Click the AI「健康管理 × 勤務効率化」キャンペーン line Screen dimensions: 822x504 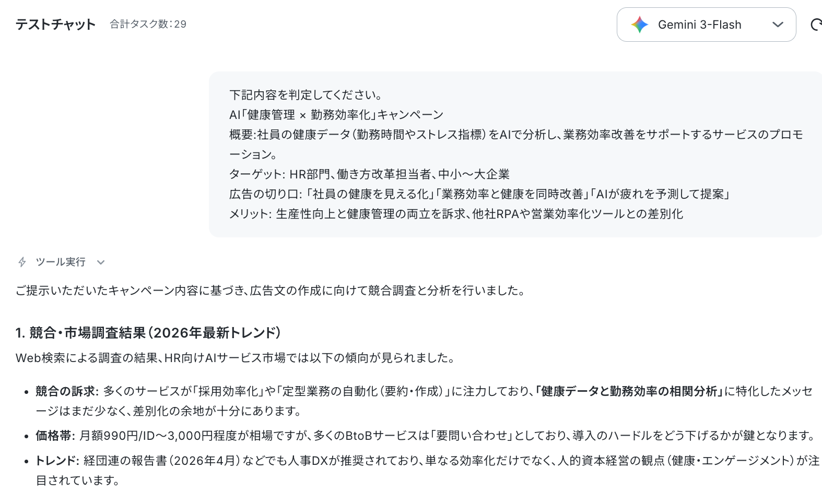coord(336,115)
